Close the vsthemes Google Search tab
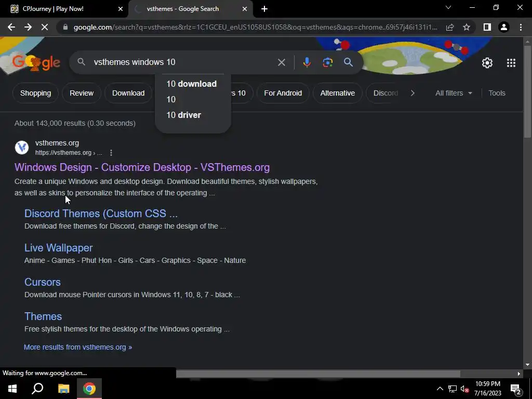Viewport: 532px width, 399px height. pos(245,9)
